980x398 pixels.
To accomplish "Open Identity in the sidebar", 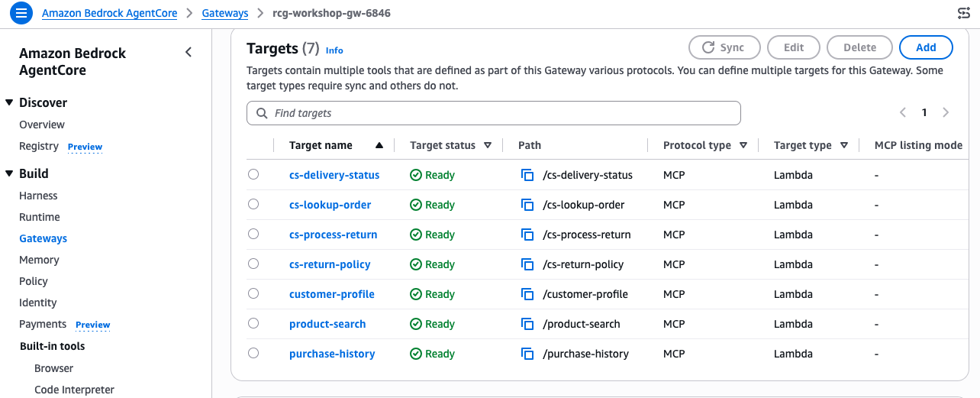I will coord(38,303).
